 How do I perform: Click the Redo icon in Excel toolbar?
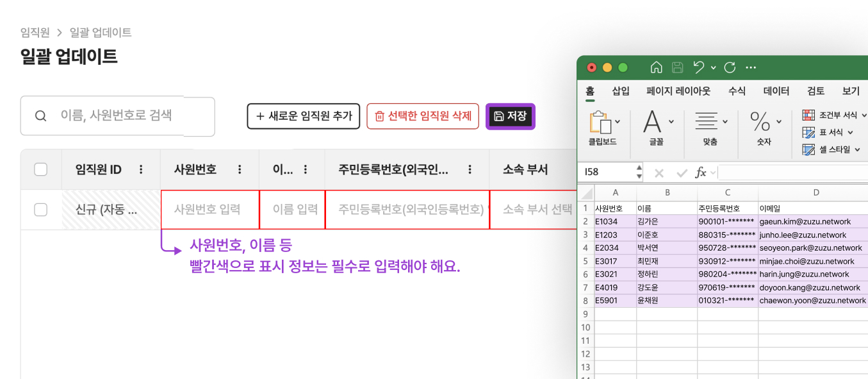coord(731,67)
